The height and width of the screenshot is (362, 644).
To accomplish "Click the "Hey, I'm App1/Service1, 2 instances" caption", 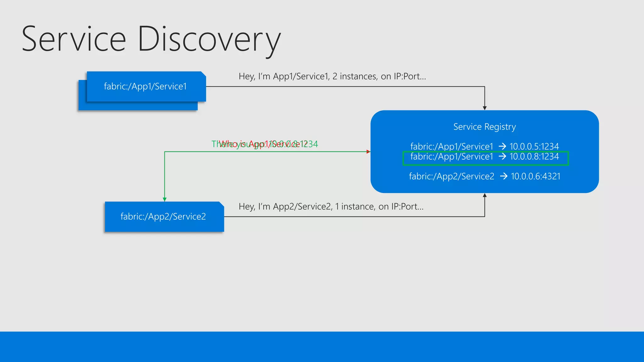I will coord(332,76).
